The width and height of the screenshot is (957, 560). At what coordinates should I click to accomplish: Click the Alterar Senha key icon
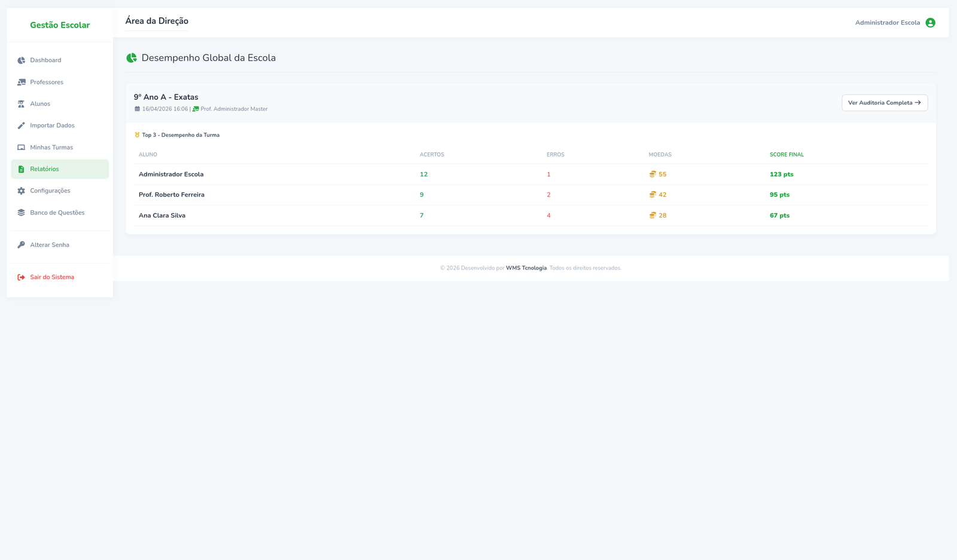click(21, 245)
